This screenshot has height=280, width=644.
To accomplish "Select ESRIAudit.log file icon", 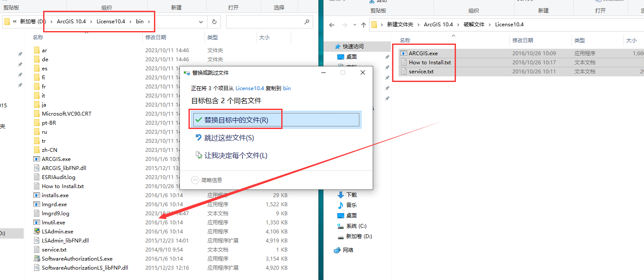I will click(x=37, y=177).
